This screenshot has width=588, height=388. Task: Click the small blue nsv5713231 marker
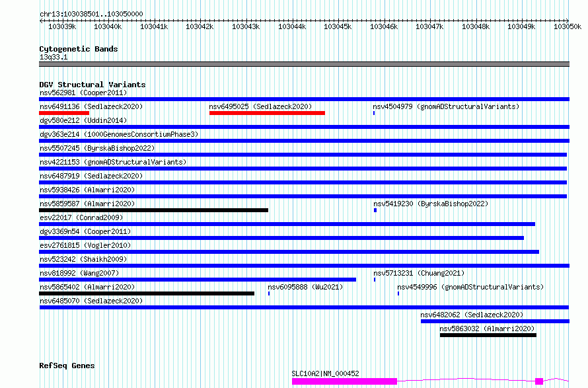[x=374, y=280]
